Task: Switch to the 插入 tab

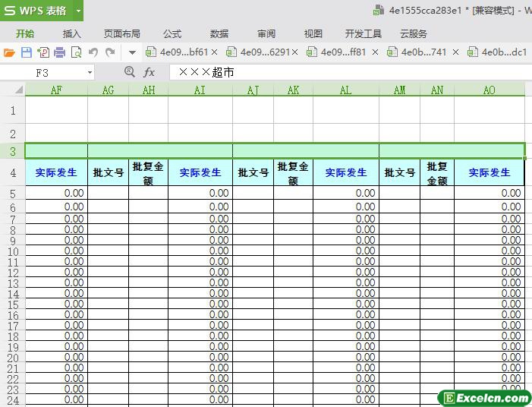Action: 72,33
